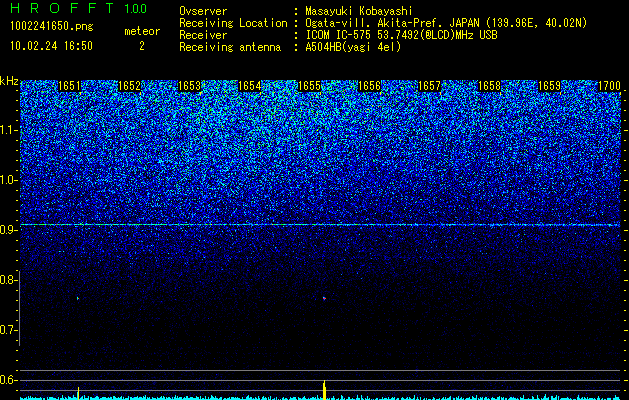
Task: Click the meteor count value 2
Action: tap(142, 46)
